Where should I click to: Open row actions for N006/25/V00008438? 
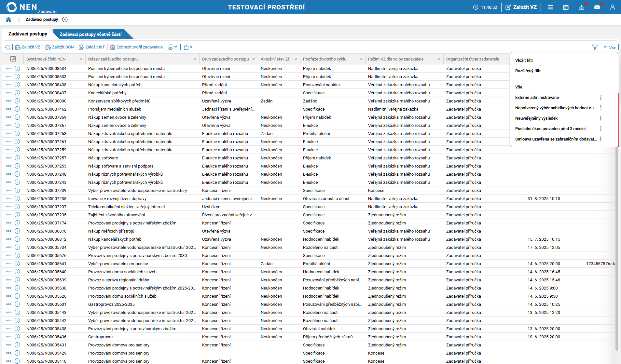pos(9,85)
